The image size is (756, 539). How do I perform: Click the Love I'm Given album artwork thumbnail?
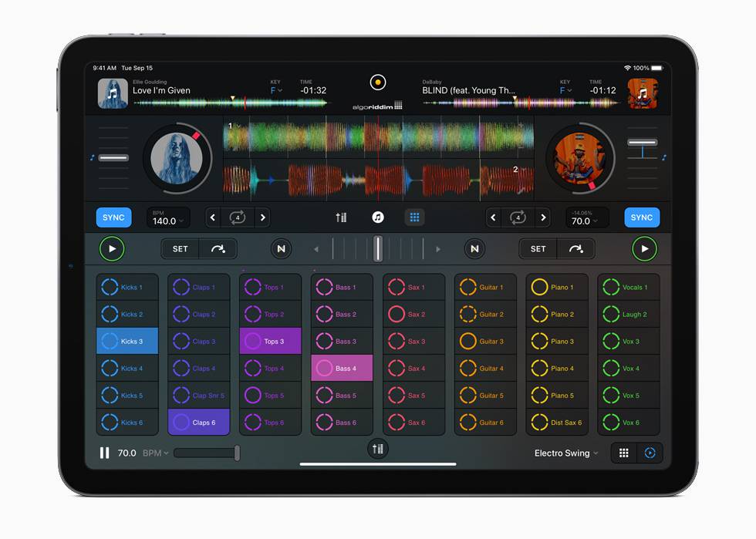[113, 93]
